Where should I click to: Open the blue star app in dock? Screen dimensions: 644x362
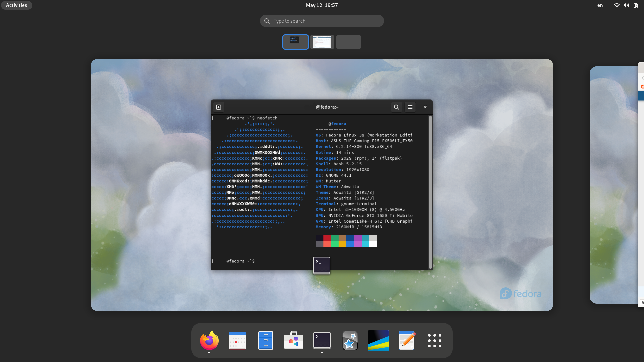[x=350, y=341]
